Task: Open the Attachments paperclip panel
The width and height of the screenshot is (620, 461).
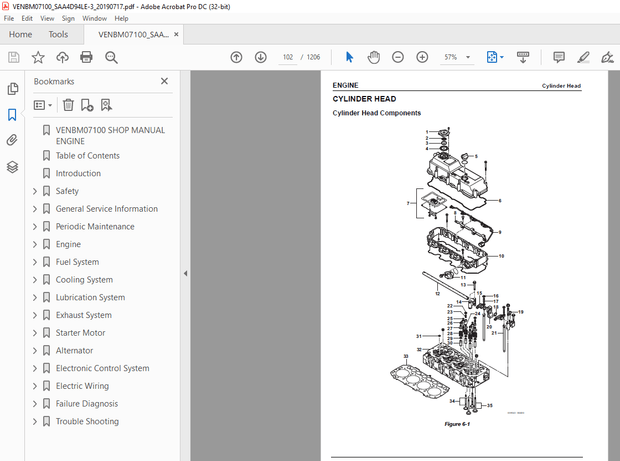Action: 12,140
